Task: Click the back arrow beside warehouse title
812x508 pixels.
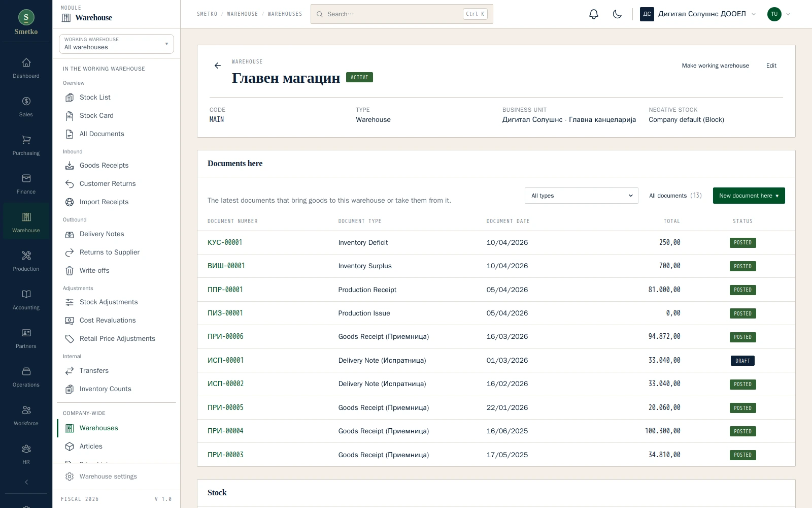Action: (218, 66)
